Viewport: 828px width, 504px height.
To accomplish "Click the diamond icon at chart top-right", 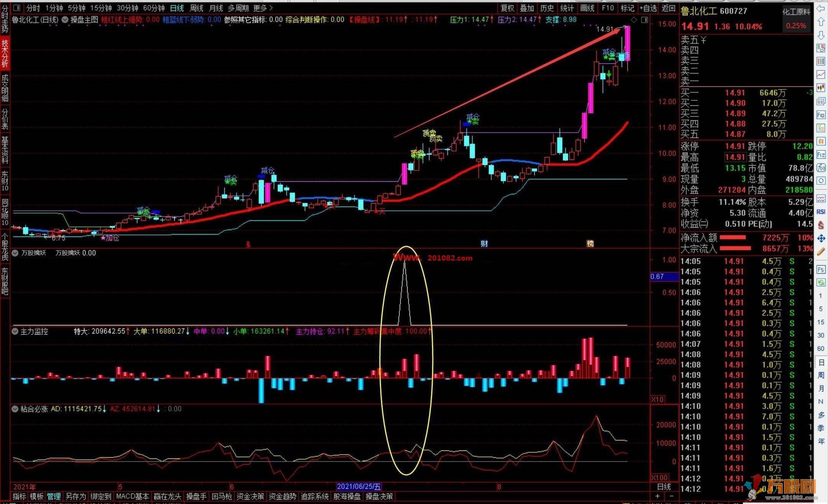I will click(634, 20).
